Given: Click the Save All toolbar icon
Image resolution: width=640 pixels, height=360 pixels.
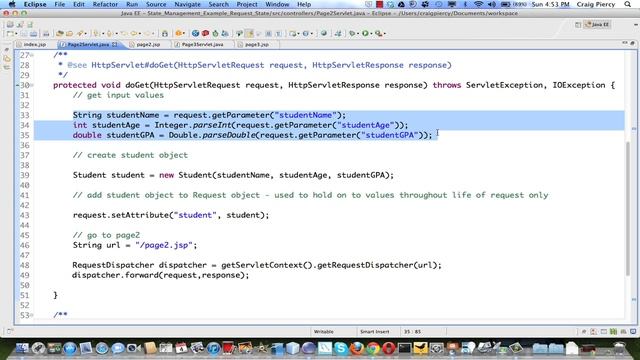Looking at the screenshot, I should click(x=33, y=33).
